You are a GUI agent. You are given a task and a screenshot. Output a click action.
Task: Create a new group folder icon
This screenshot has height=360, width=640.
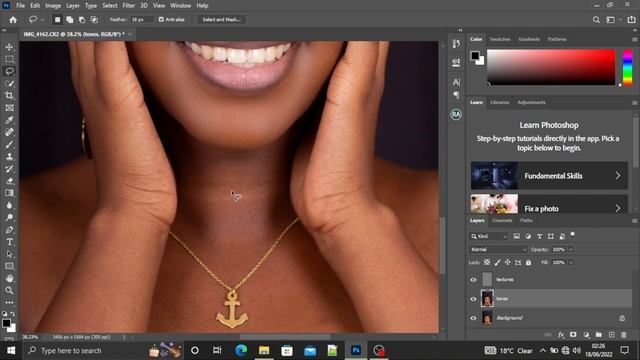click(x=598, y=335)
